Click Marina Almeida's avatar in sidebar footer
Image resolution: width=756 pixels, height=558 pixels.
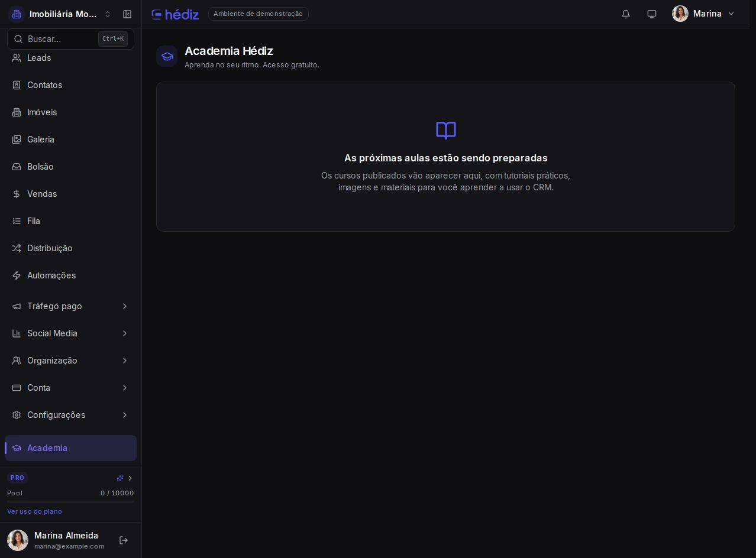18,540
